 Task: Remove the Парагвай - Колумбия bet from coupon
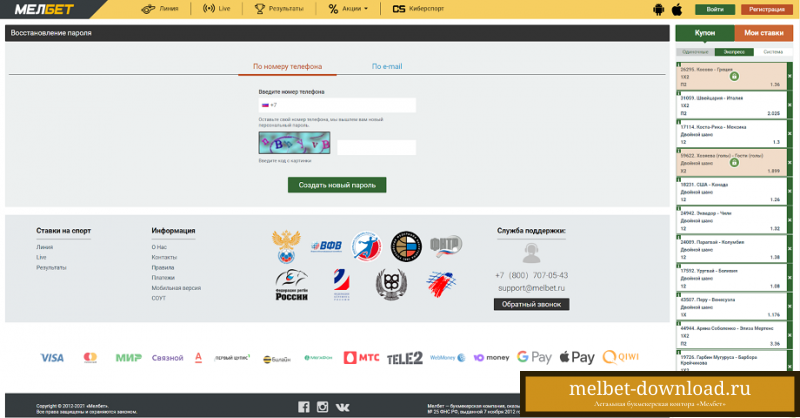tap(790, 249)
